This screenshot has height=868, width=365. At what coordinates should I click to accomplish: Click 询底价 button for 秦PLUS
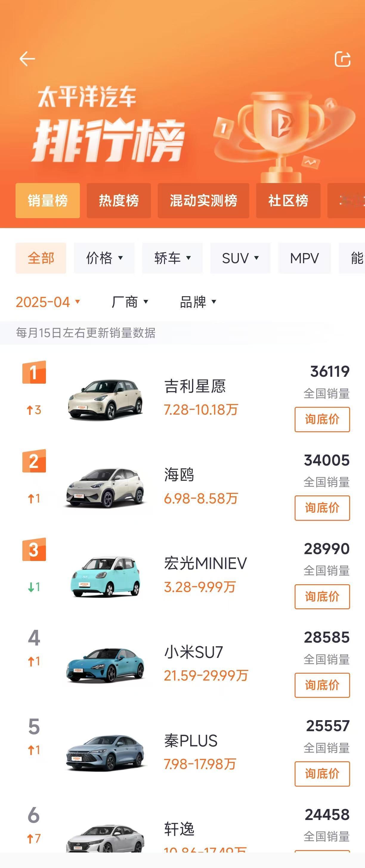click(x=322, y=774)
